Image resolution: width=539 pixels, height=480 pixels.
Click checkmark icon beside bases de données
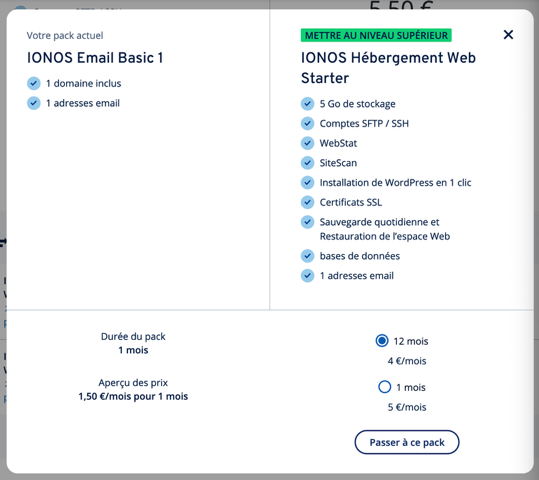point(307,256)
